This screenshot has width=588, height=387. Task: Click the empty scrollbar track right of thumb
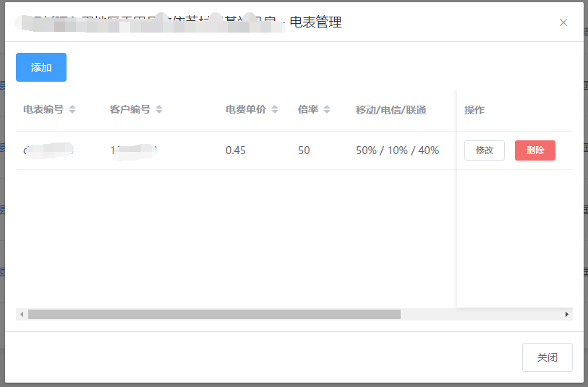point(481,315)
